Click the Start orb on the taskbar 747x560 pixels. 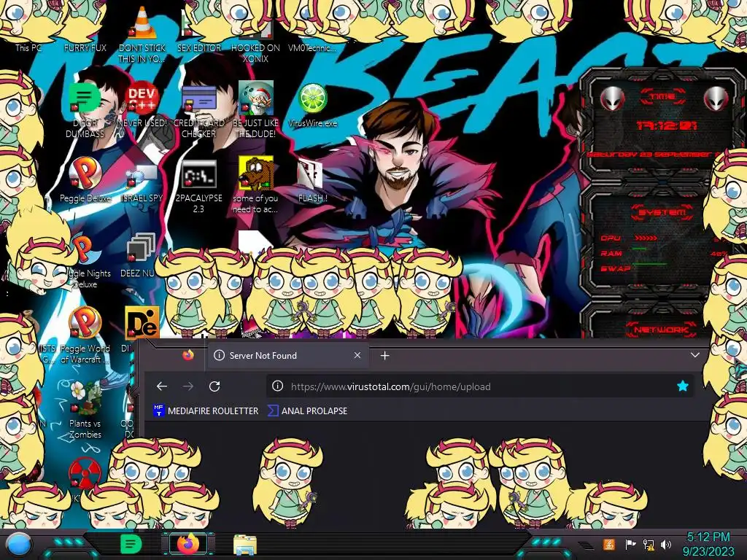pyautogui.click(x=18, y=545)
